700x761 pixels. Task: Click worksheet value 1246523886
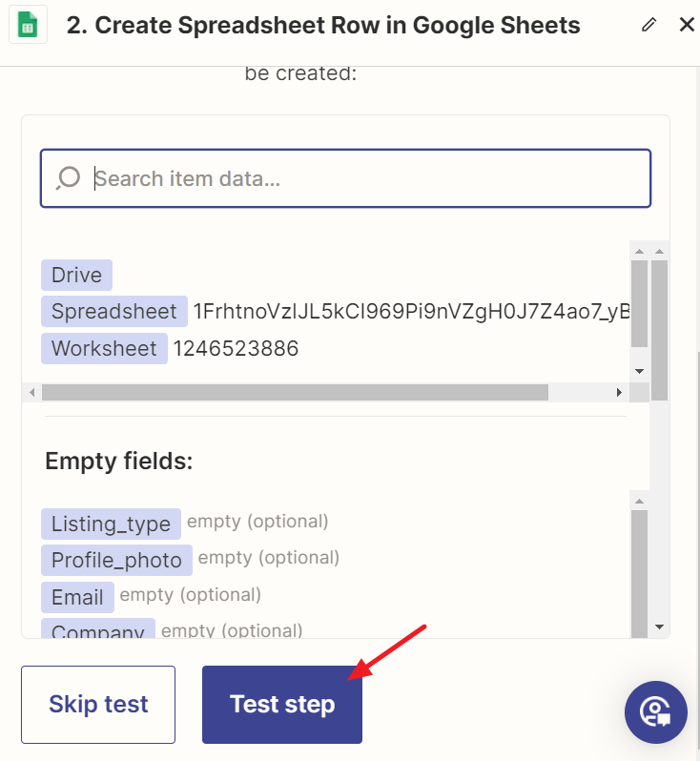pos(236,348)
